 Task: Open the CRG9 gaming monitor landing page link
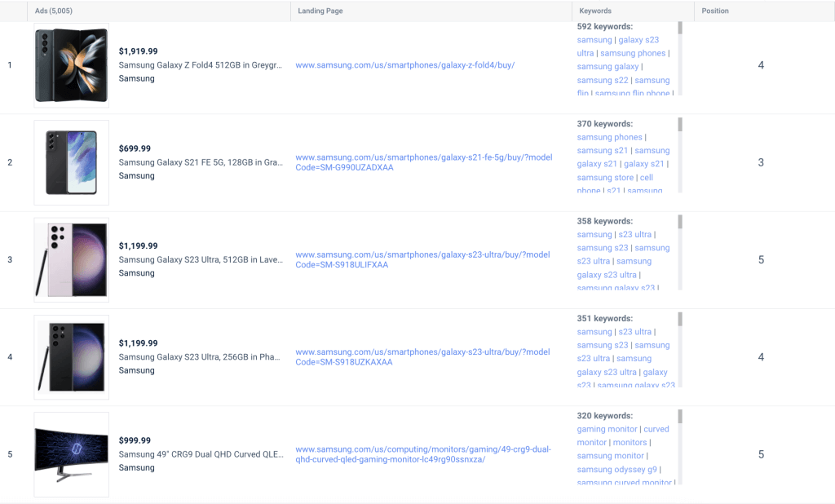pos(422,454)
